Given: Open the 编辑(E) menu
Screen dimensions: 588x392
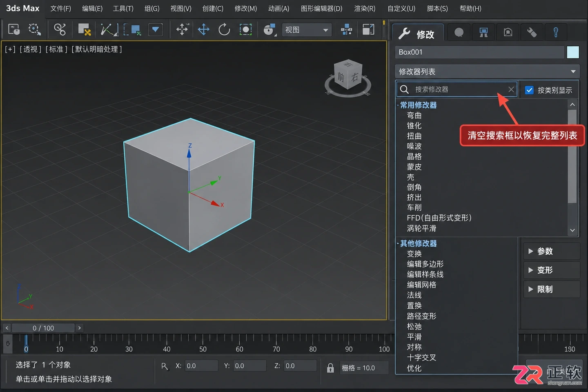Looking at the screenshot, I should tap(92, 9).
